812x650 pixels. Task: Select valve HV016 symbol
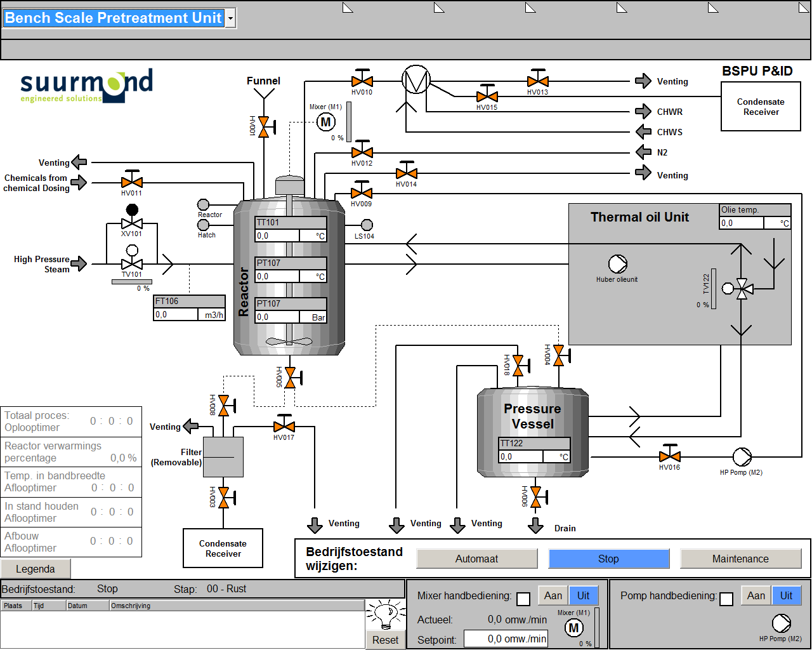point(670,455)
